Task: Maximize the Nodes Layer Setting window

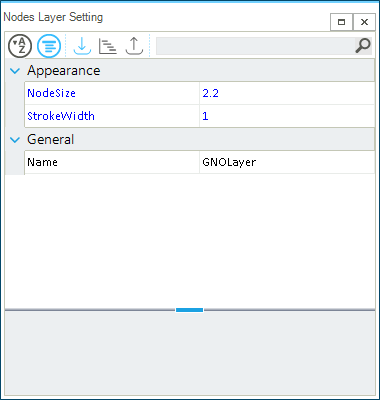Action: [x=341, y=22]
